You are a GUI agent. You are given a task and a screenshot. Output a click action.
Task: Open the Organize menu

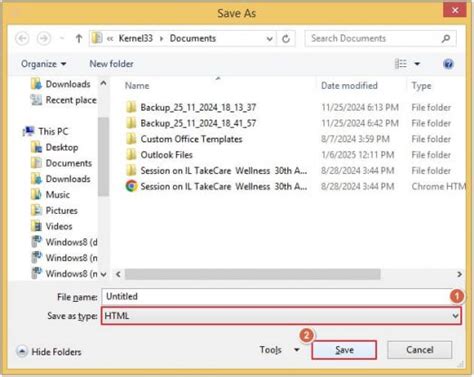pos(43,64)
